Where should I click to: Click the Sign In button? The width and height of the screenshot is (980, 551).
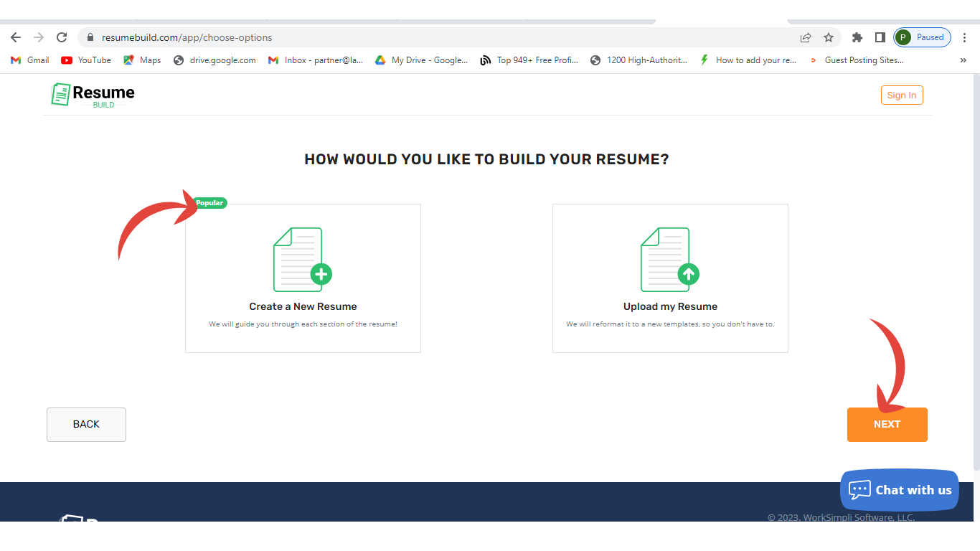[x=901, y=95]
